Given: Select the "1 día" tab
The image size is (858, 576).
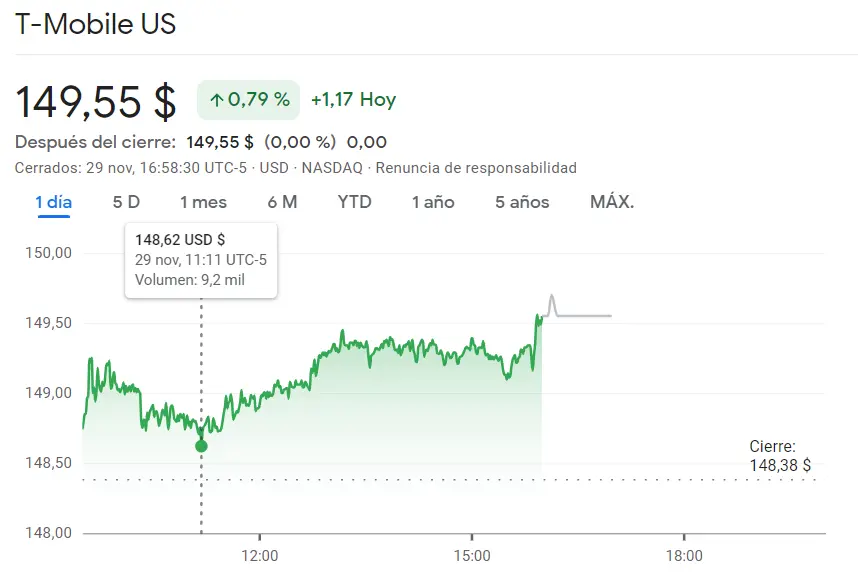Looking at the screenshot, I should coord(51,201).
